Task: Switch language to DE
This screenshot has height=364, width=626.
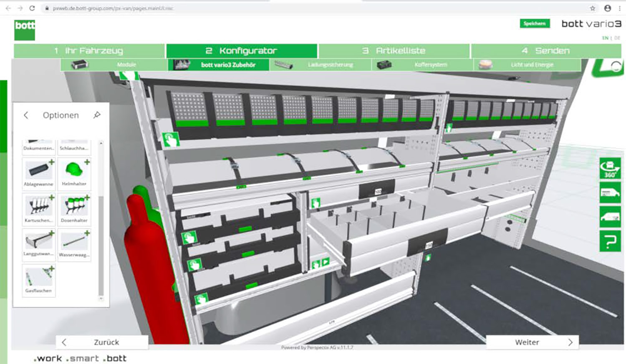Action: click(617, 38)
